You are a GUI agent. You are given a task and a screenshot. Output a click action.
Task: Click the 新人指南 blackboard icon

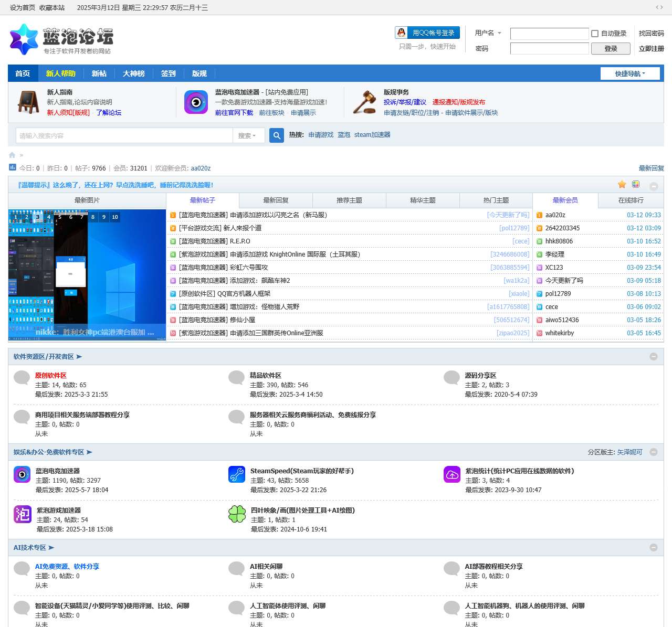coord(28,102)
